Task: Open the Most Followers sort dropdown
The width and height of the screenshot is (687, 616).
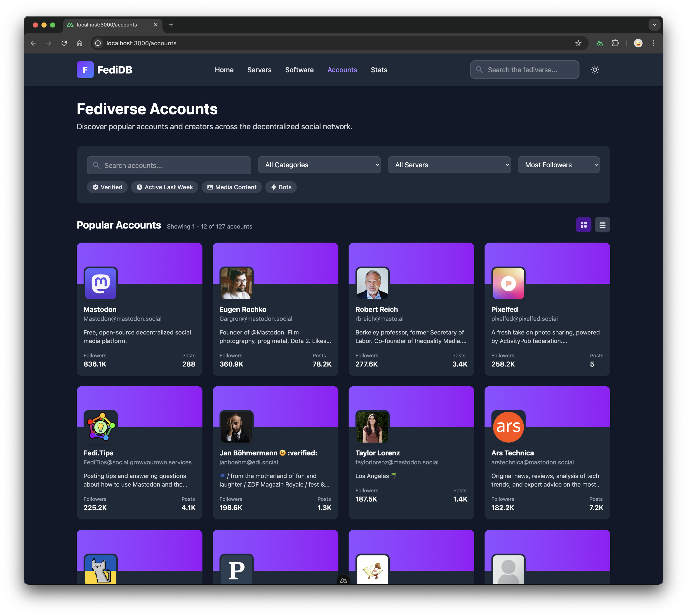Action: click(x=559, y=165)
